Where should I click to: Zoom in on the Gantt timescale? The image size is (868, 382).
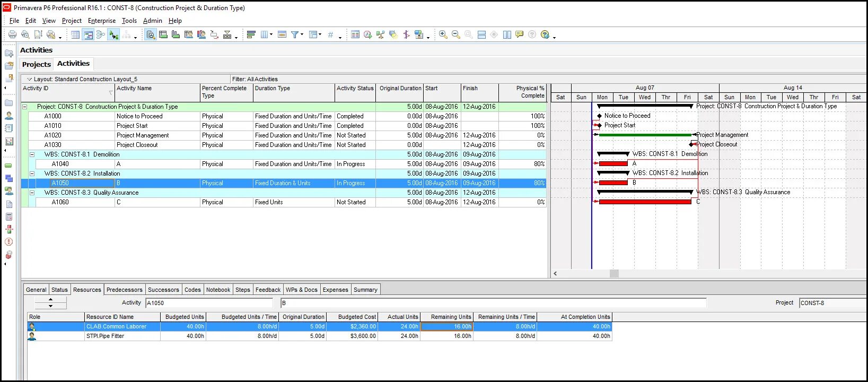pyautogui.click(x=443, y=35)
